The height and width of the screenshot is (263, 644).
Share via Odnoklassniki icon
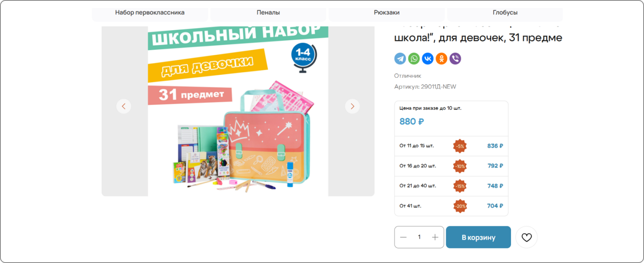click(x=442, y=59)
